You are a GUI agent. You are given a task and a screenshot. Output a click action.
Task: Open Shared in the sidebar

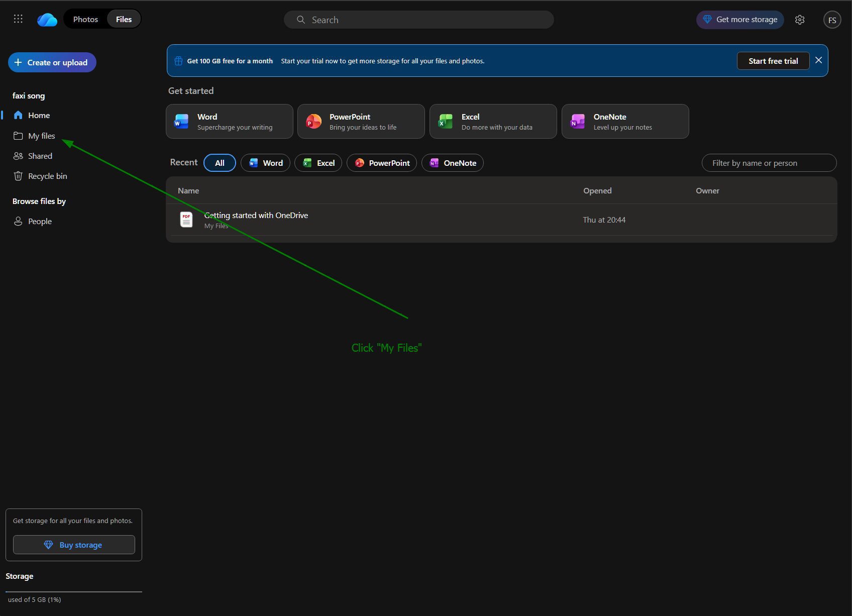(40, 156)
